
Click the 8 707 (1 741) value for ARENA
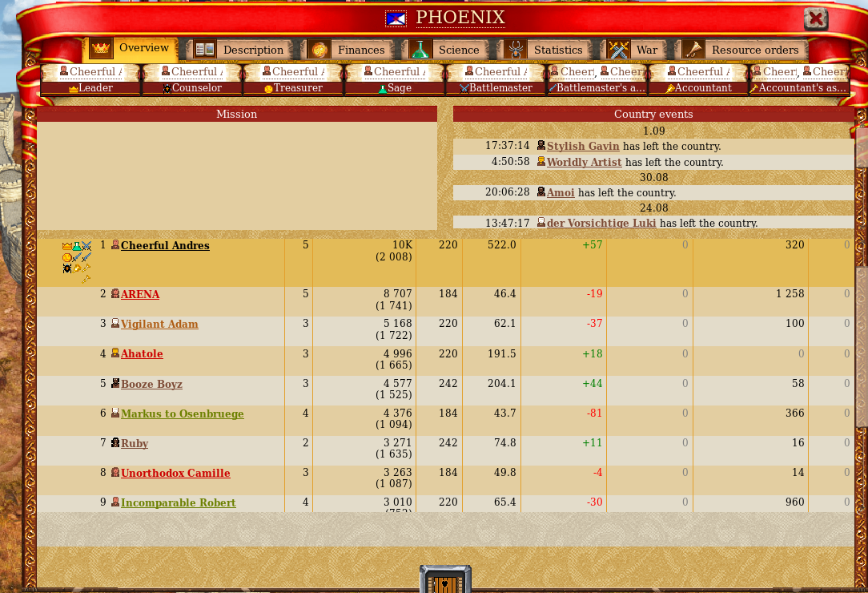pos(394,299)
